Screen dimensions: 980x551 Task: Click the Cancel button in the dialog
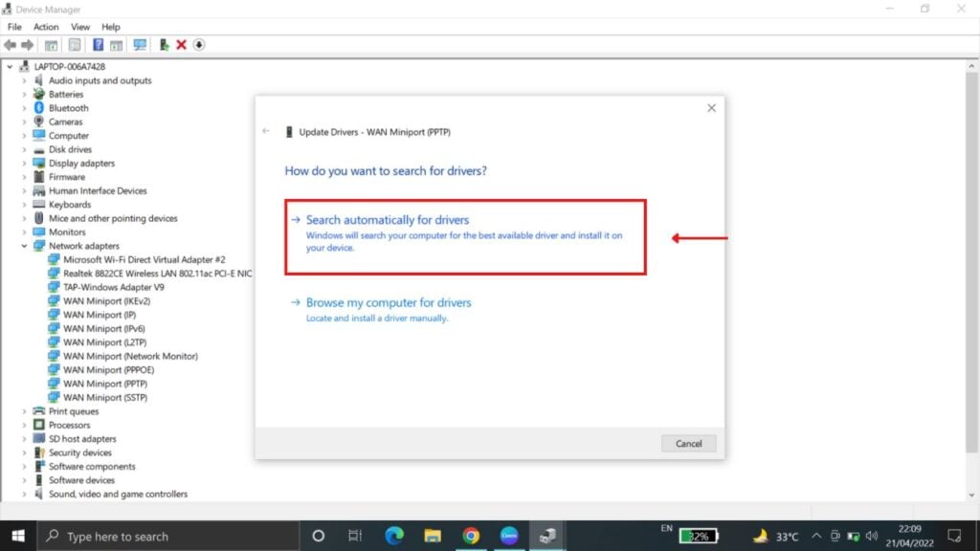pos(689,444)
